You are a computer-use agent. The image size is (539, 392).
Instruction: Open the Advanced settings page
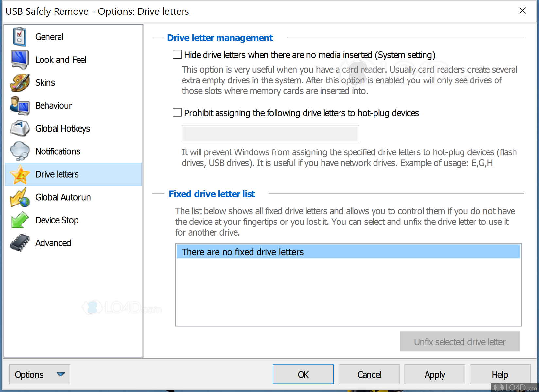coord(53,243)
